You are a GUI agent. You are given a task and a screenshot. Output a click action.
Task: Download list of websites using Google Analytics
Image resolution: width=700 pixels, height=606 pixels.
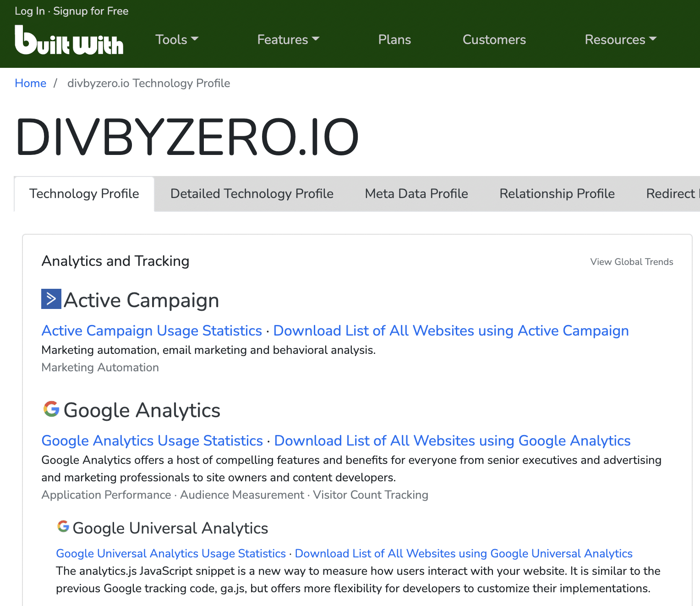click(x=452, y=441)
